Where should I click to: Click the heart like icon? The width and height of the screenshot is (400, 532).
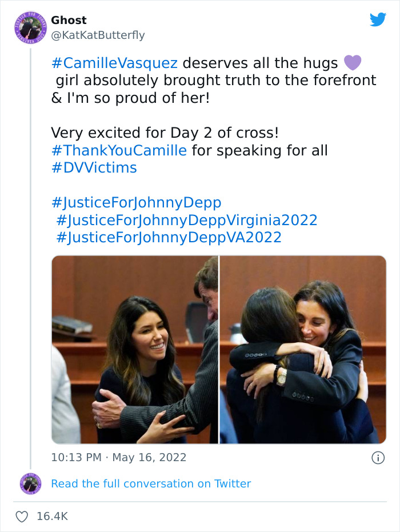click(22, 517)
